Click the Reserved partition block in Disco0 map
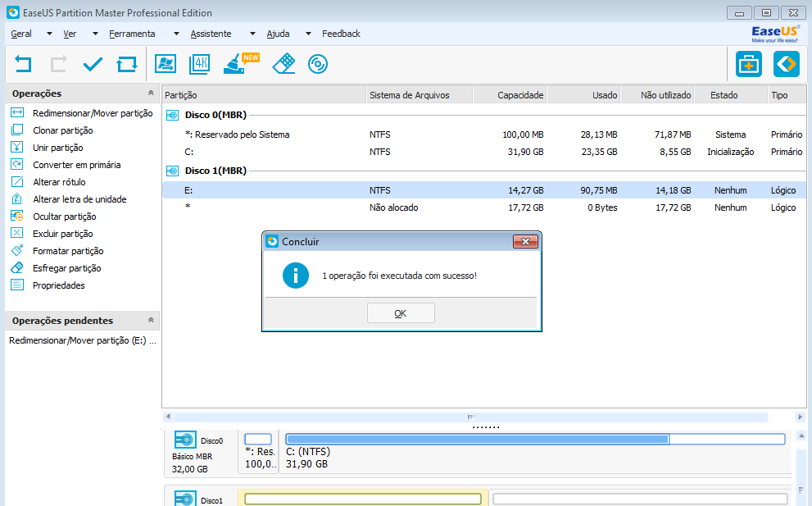The height and width of the screenshot is (506, 812). point(258,452)
